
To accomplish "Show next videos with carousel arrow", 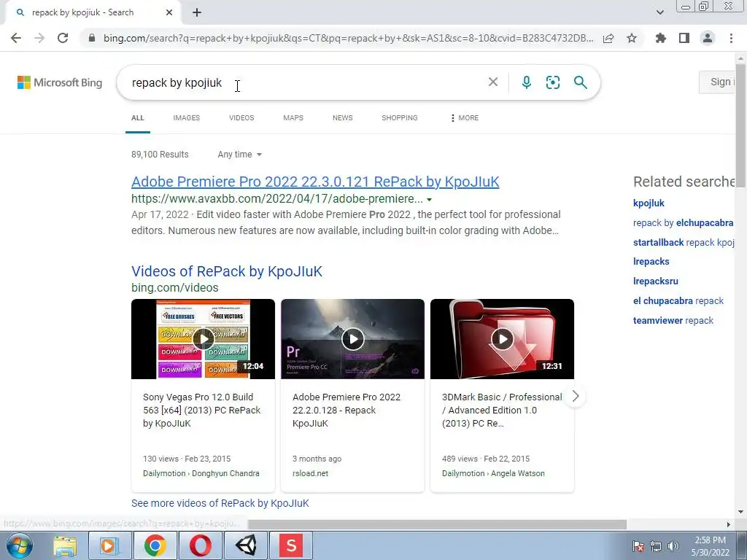I will pos(576,396).
